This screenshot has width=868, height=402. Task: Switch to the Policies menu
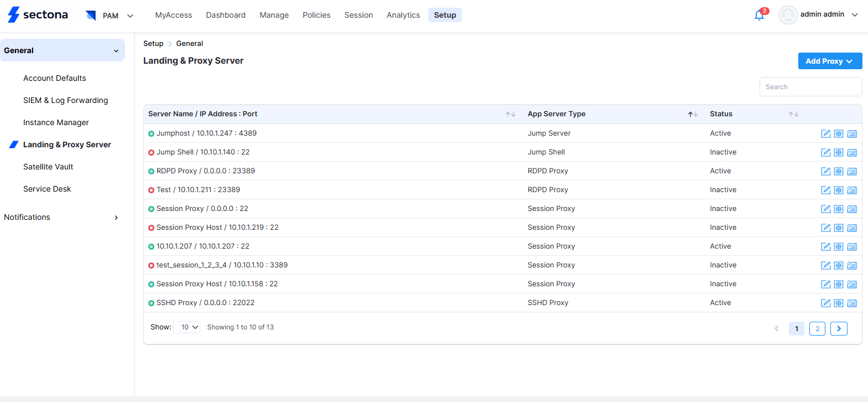click(316, 15)
